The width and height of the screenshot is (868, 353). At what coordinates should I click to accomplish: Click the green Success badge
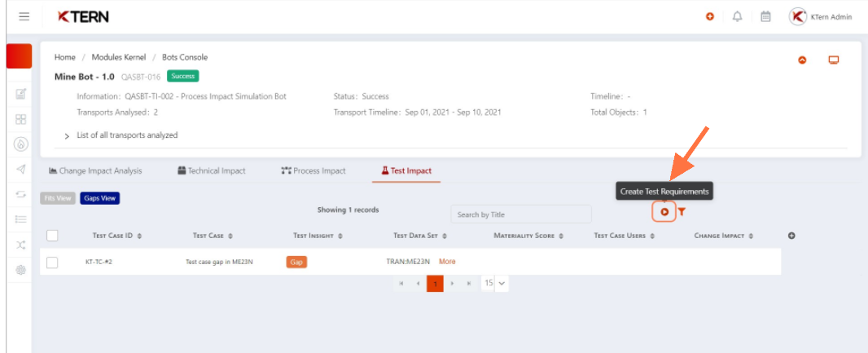182,76
